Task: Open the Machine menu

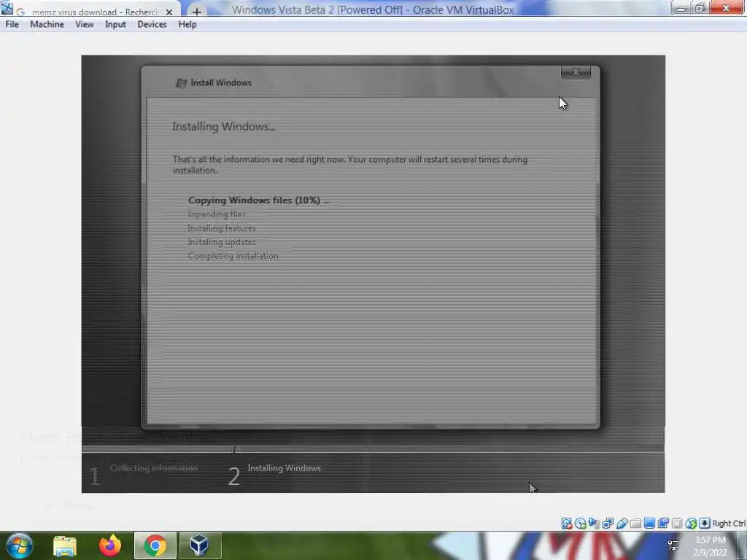Action: click(47, 24)
